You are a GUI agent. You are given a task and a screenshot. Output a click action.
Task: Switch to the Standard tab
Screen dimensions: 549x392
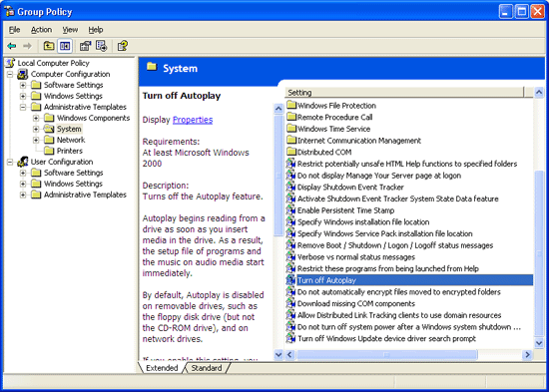(207, 368)
